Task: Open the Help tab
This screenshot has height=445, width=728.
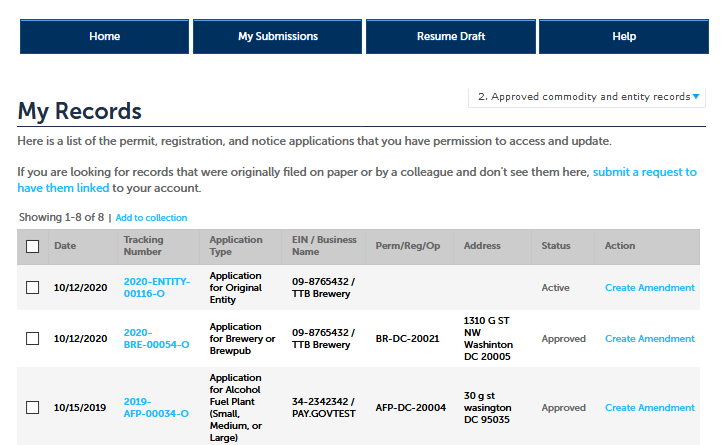Action: tap(623, 37)
